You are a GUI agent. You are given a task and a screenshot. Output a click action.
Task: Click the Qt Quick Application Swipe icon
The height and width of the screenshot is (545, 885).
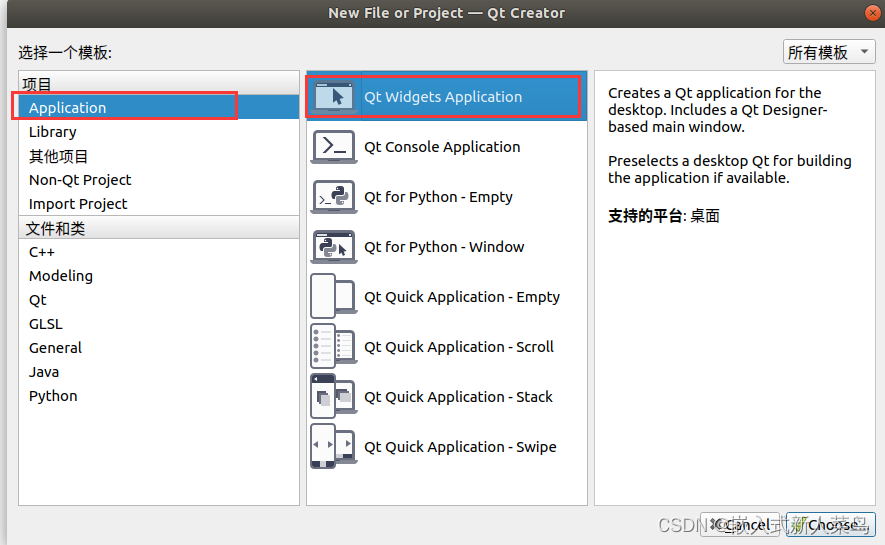(x=334, y=446)
